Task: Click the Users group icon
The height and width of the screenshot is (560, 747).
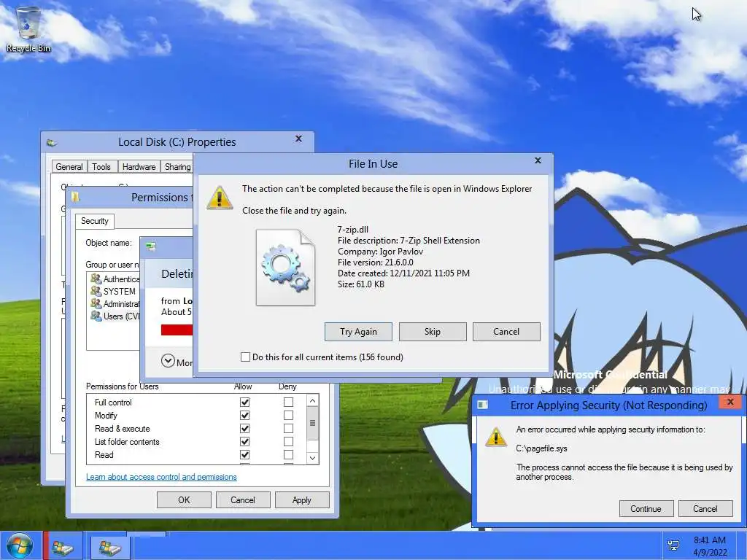Action: pos(96,316)
